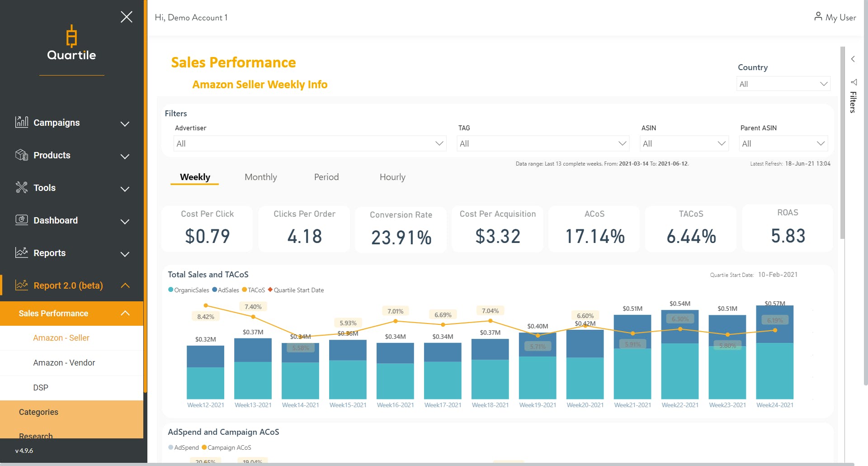Switch to the Monthly tab
The image size is (868, 466).
tap(260, 177)
